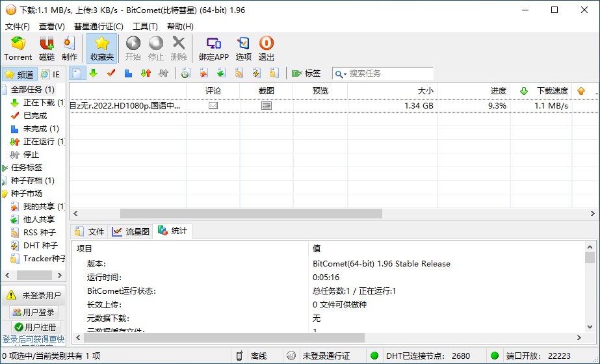
Task: Click the 登录后可获得更快 link
Action: (33, 339)
